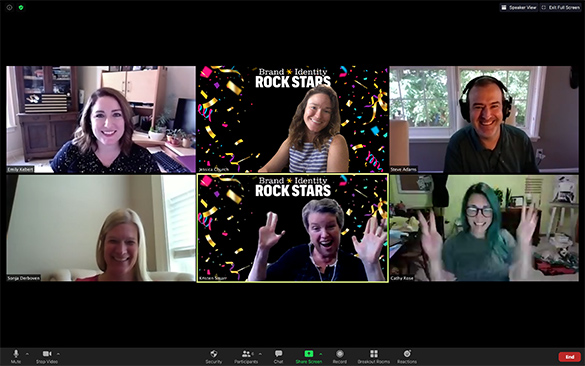585x366 pixels.
Task: Click the green encryption shield icon
Action: (x=21, y=7)
